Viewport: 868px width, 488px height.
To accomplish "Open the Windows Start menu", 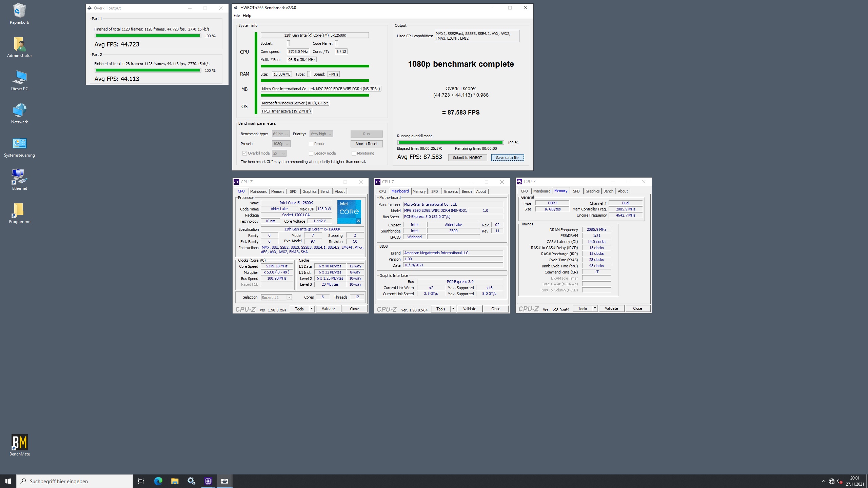I will coord(8,481).
